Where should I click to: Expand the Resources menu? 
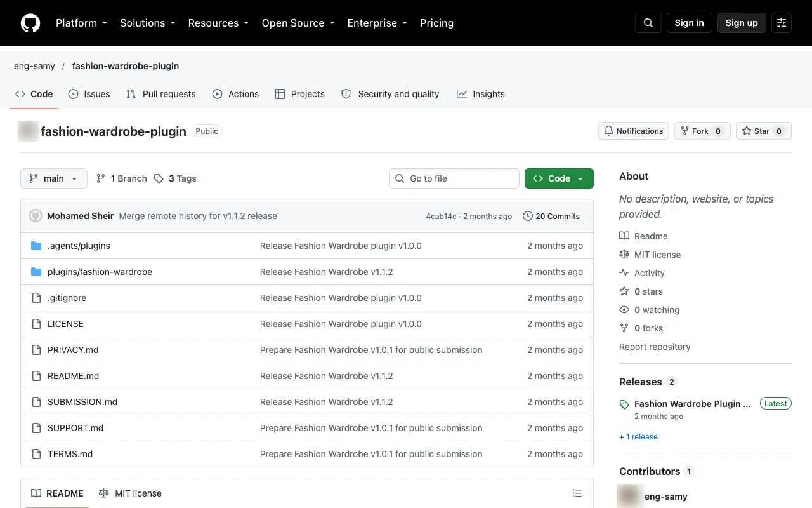218,23
